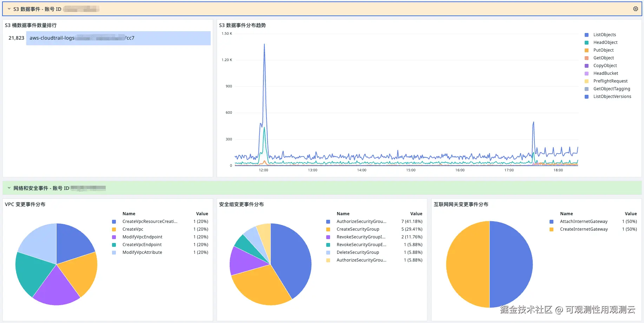
Task: Toggle PutObject series in chart legend
Action: click(x=603, y=50)
